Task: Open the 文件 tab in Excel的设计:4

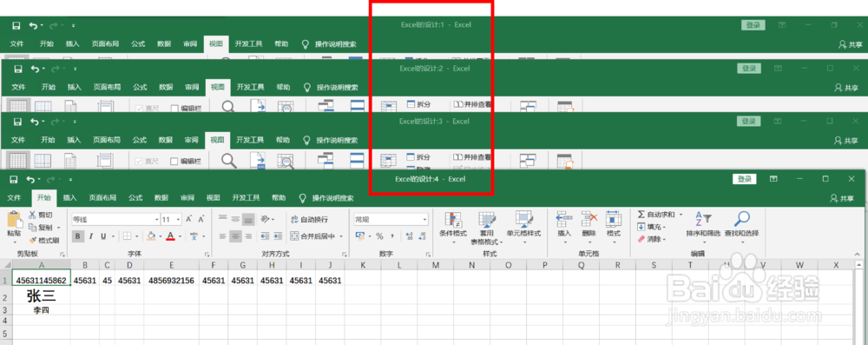Action: click(x=15, y=198)
